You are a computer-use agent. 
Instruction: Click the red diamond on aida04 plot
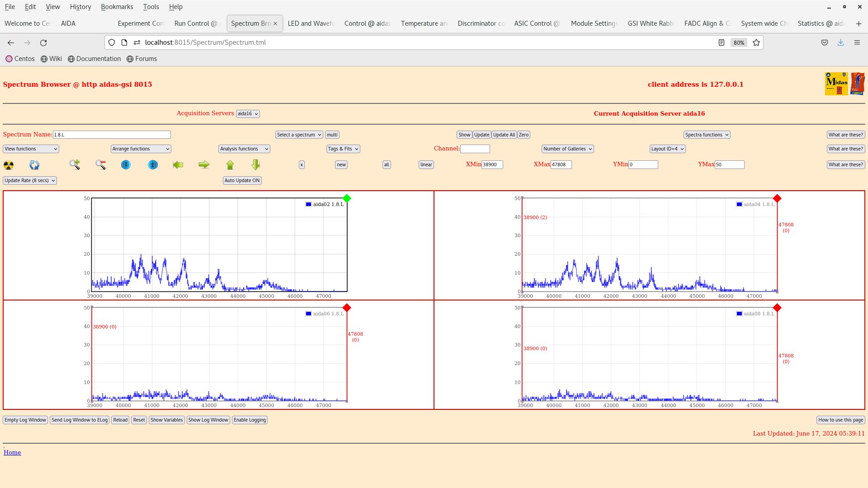pos(777,198)
